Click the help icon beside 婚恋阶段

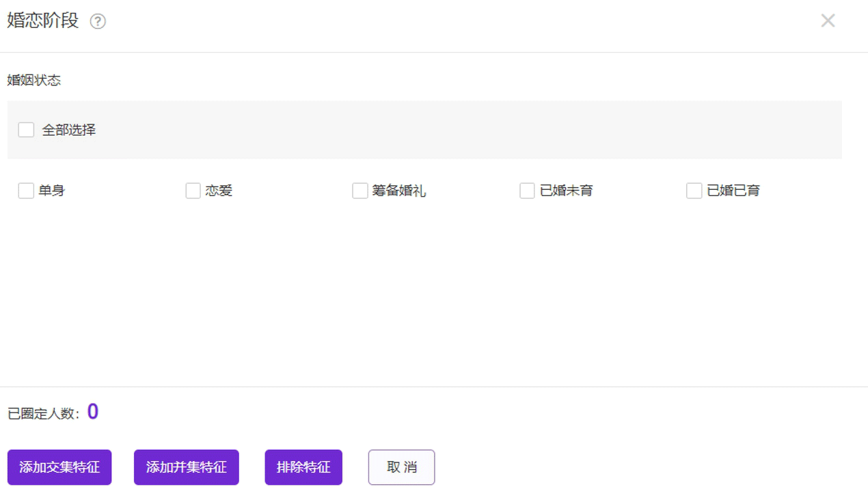point(98,22)
